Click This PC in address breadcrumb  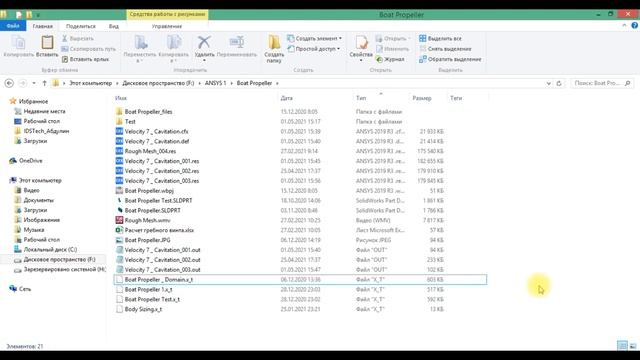91,83
